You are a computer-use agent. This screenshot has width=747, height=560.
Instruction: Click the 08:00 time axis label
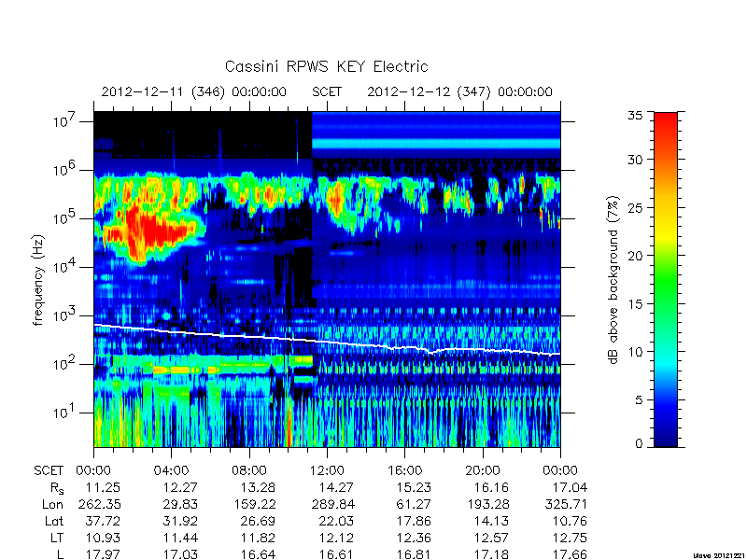point(249,470)
